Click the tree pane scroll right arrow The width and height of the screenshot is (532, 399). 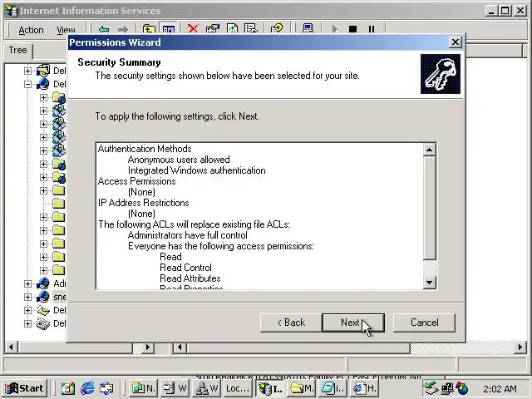(x=148, y=347)
